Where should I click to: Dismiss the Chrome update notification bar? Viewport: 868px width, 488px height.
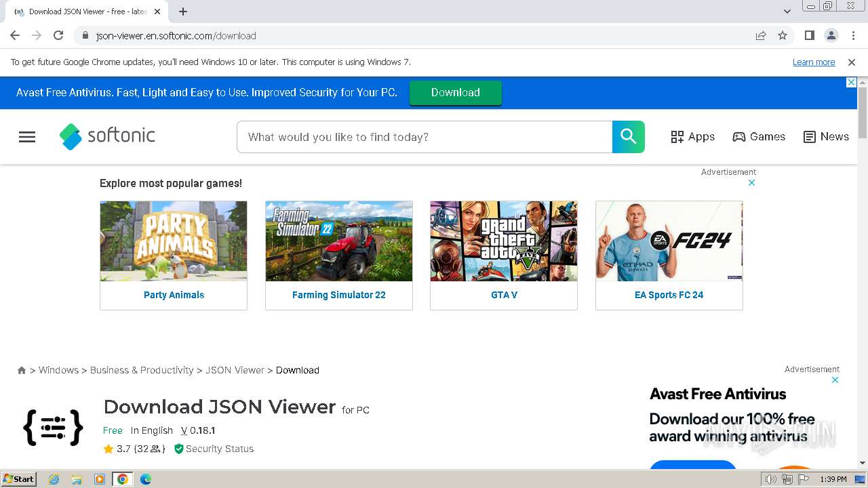(852, 62)
